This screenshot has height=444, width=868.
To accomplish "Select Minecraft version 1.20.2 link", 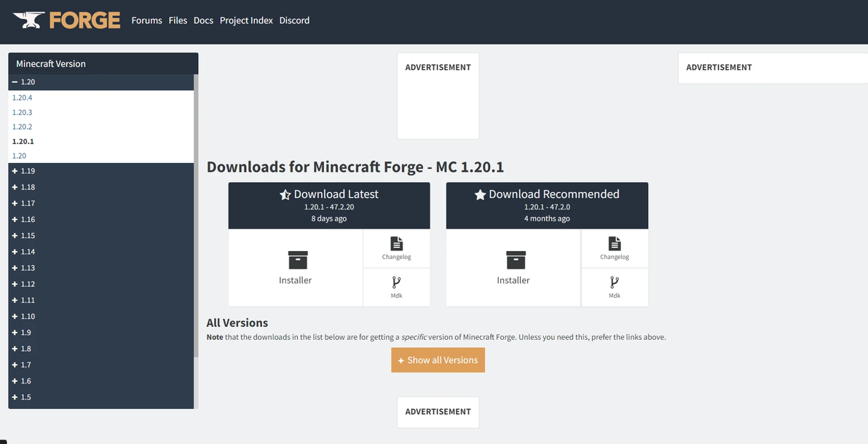I will (x=23, y=127).
